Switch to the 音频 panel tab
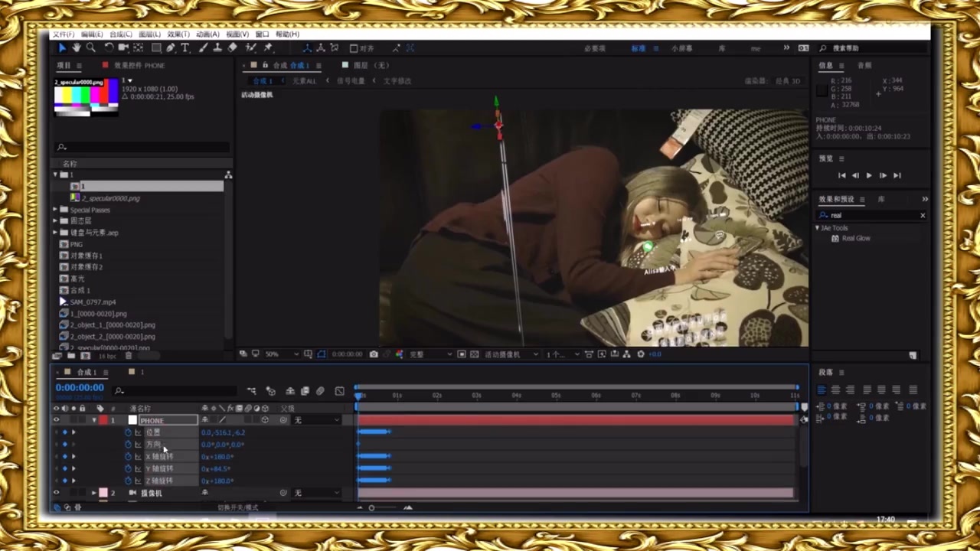 [x=864, y=66]
